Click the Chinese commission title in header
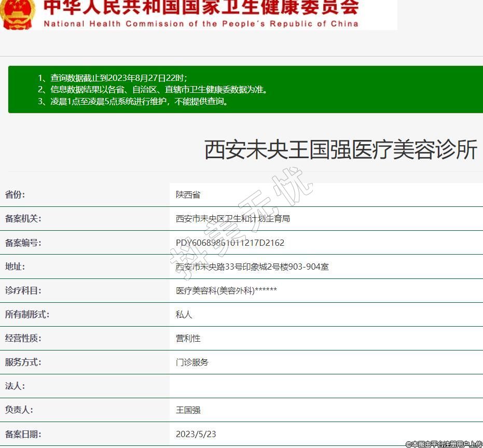The image size is (483, 448). coord(201,7)
